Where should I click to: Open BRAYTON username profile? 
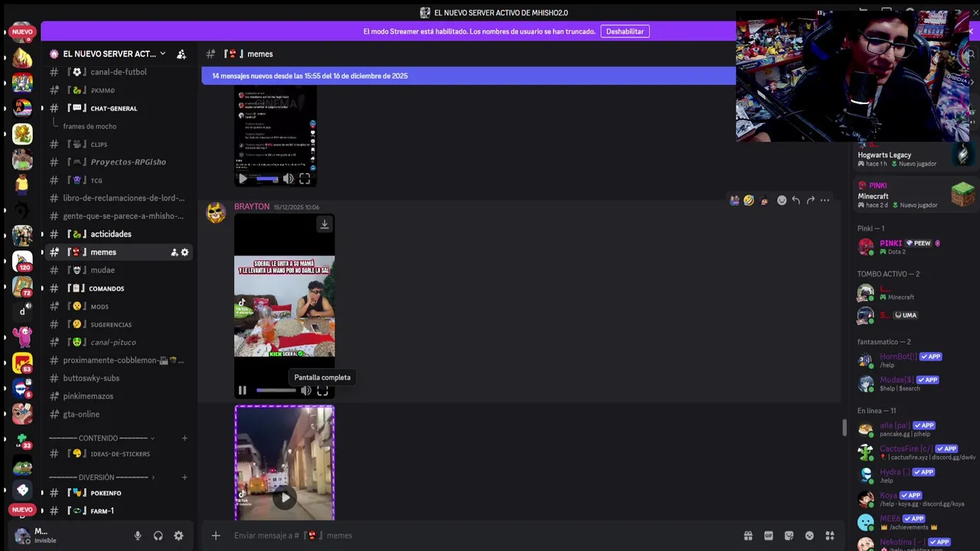pyautogui.click(x=252, y=207)
